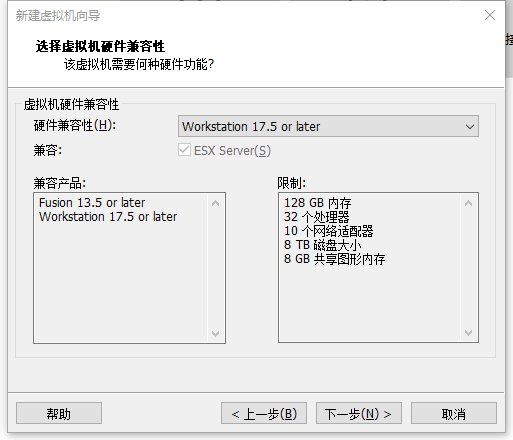Click the '10 个网络适配器' limit entry

pyautogui.click(x=328, y=231)
